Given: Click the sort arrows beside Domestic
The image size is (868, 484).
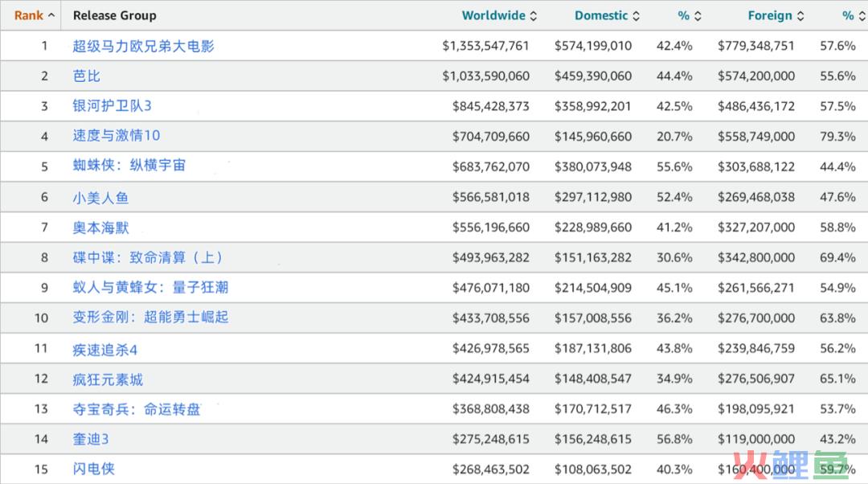Looking at the screenshot, I should click(x=636, y=16).
